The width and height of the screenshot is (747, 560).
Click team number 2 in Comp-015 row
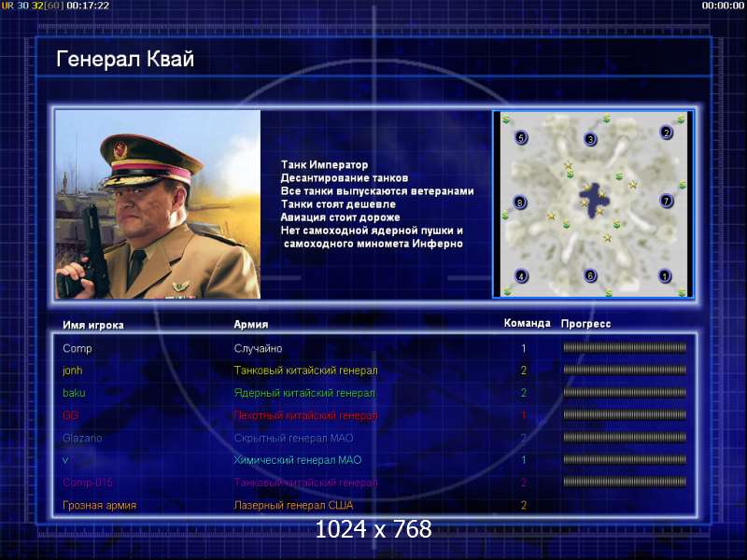[524, 483]
